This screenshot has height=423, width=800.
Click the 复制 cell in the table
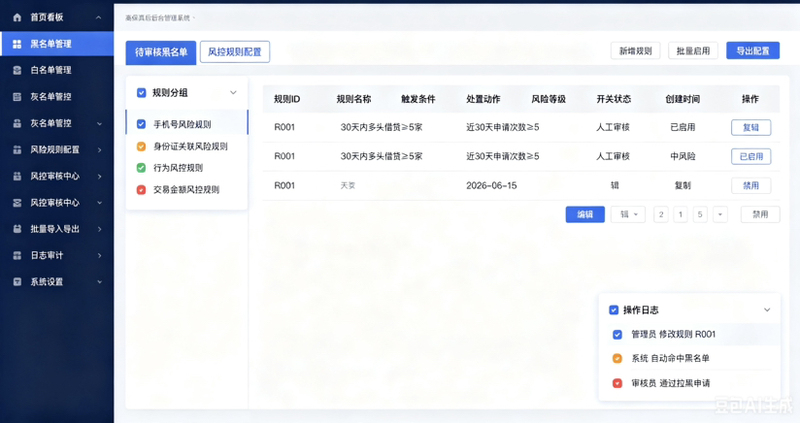pyautogui.click(x=683, y=186)
